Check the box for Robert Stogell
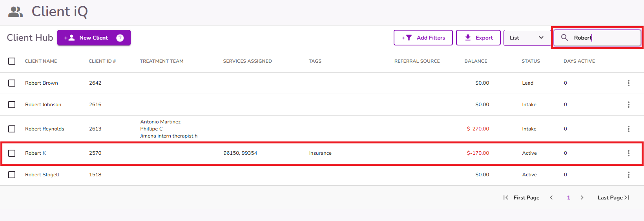The image size is (644, 221). point(12,175)
